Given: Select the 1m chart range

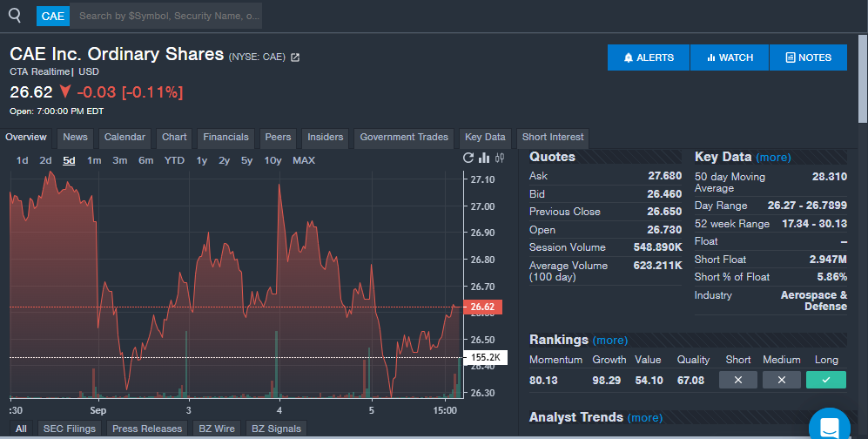Looking at the screenshot, I should point(94,160).
